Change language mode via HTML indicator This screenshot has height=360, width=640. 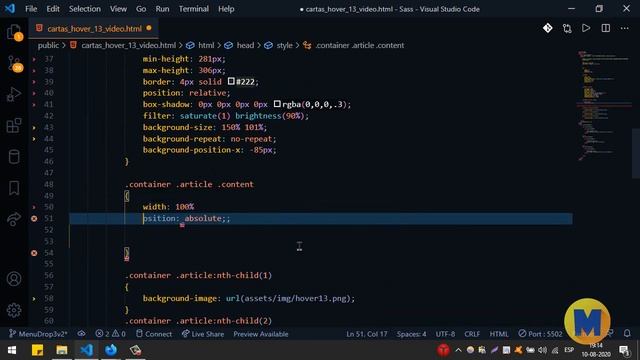[499, 334]
